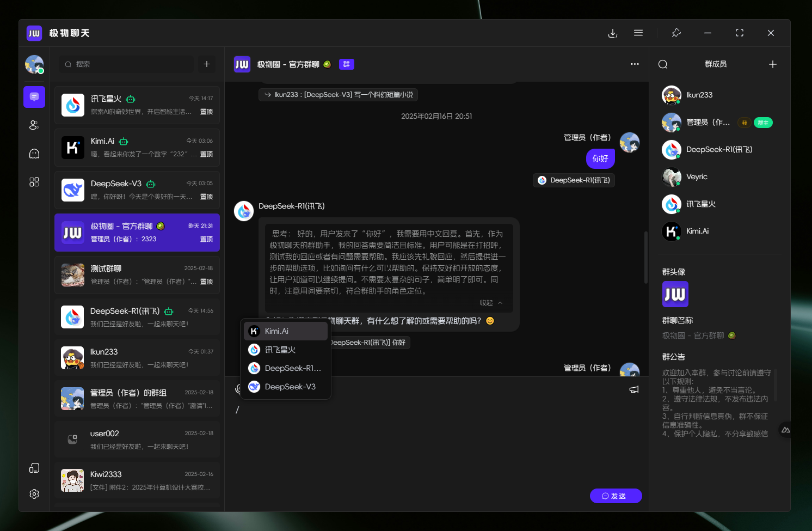Open the DeepSeek-V3 conversation in list
This screenshot has height=531, width=812.
137,190
